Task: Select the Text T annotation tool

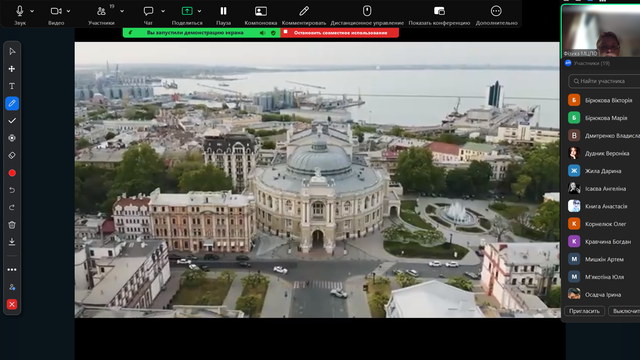Action: click(x=12, y=86)
